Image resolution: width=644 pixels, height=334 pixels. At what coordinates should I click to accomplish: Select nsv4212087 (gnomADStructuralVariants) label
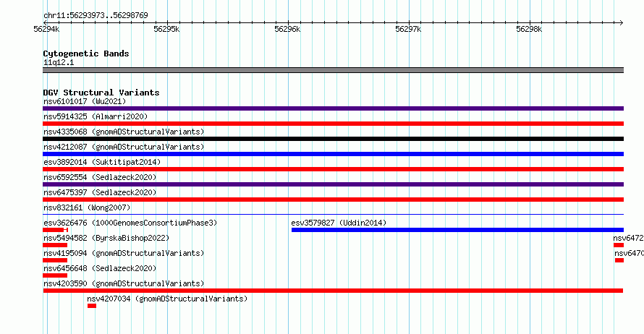pos(124,147)
